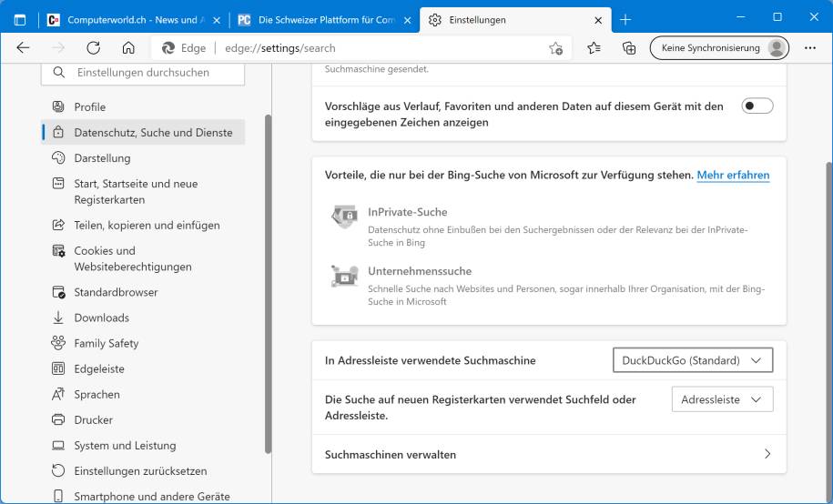Click the System und Leistung icon
Image resolution: width=833 pixels, height=504 pixels.
pyautogui.click(x=58, y=445)
